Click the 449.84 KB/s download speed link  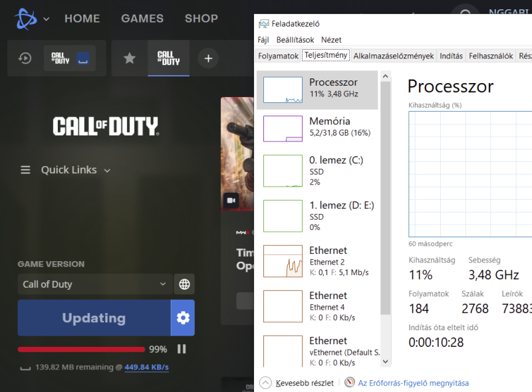[146, 367]
